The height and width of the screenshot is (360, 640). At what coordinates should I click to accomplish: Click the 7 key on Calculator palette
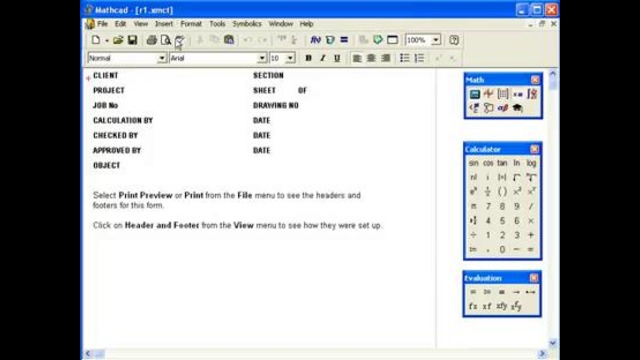pyautogui.click(x=488, y=207)
